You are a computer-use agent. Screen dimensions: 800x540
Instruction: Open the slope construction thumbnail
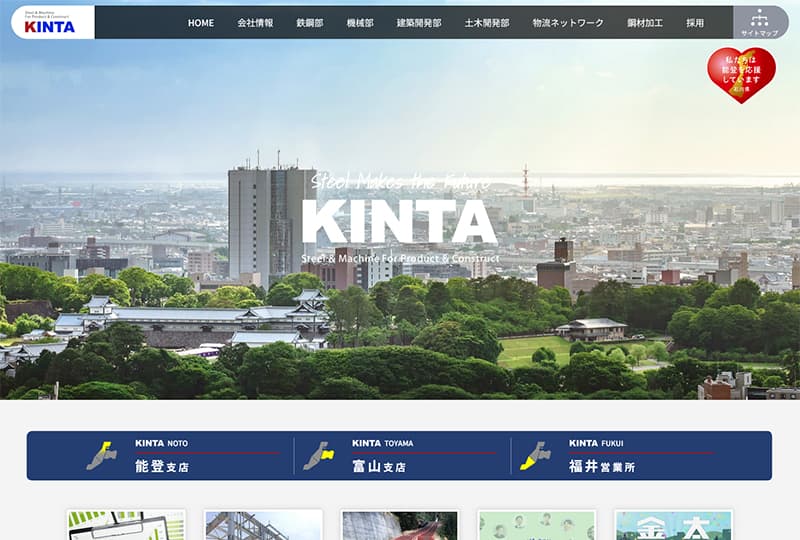click(x=399, y=525)
